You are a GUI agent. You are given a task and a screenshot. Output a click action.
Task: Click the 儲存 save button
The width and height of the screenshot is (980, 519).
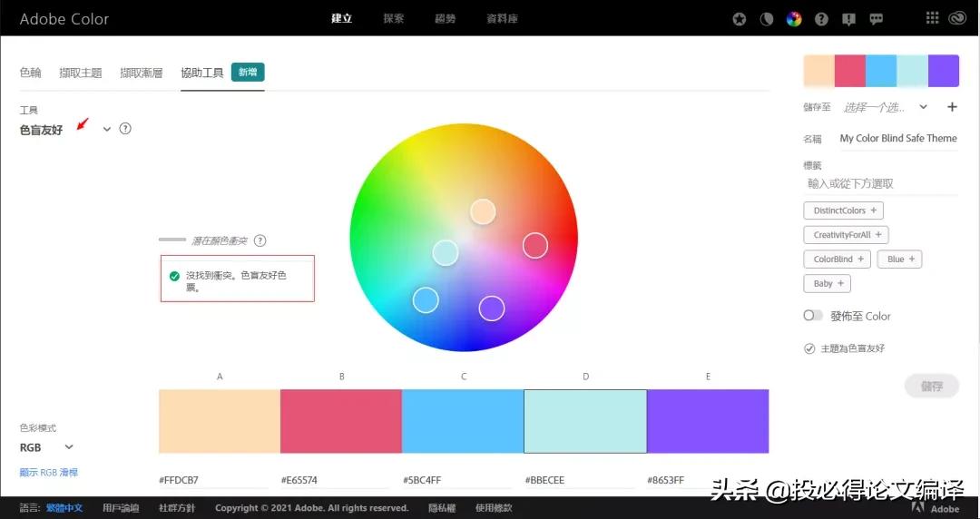(x=931, y=387)
